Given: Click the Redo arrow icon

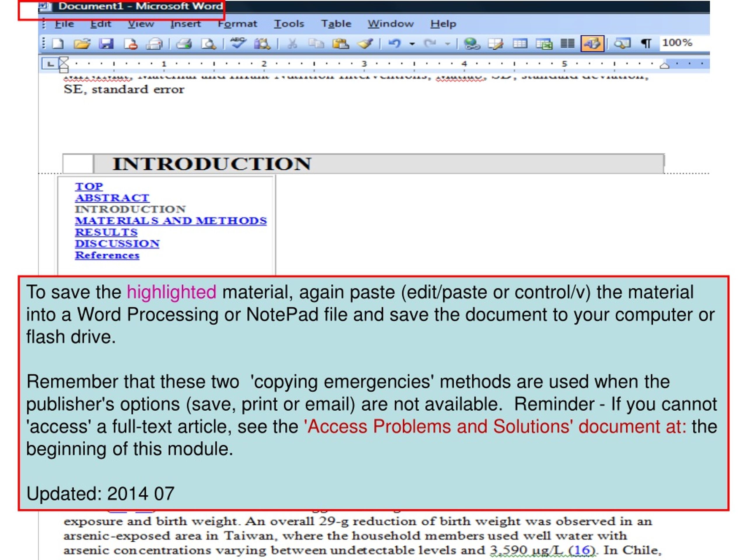Looking at the screenshot, I should click(430, 44).
